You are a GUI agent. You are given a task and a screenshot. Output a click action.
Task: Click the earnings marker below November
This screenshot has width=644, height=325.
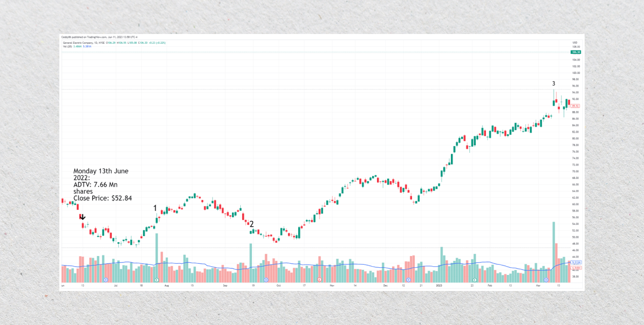pyautogui.click(x=320, y=279)
